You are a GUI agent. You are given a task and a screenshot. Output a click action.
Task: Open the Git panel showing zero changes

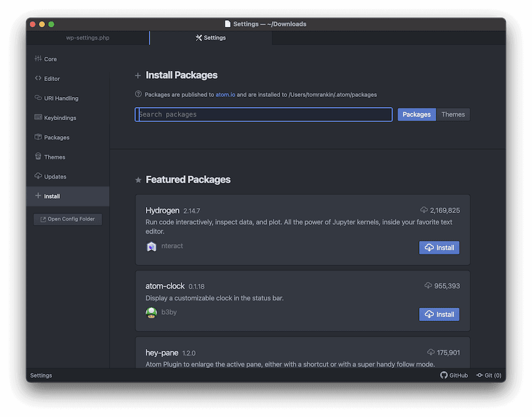coord(489,375)
